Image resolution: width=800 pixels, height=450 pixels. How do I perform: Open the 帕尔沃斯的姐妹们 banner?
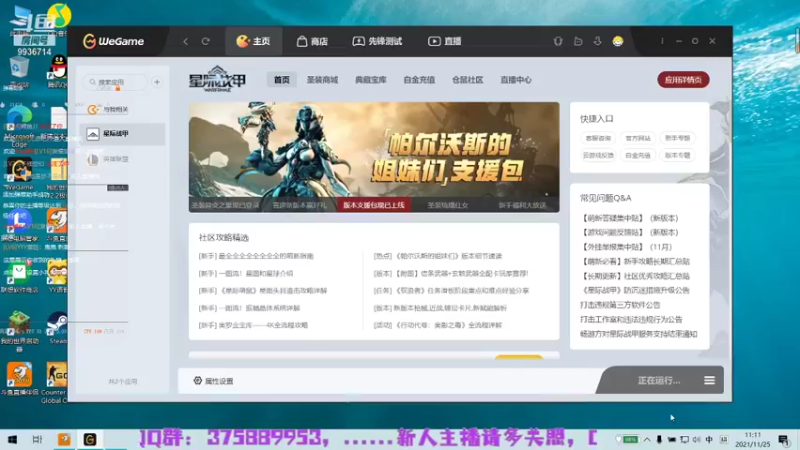(374, 150)
